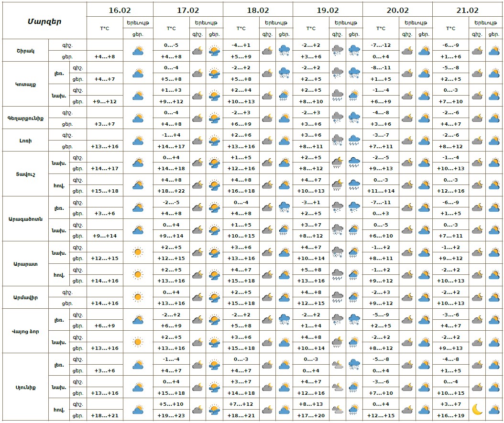Click Lori's rain cloud daytime icon for 19.02
Screen dimensions: 504x423
(354, 141)
